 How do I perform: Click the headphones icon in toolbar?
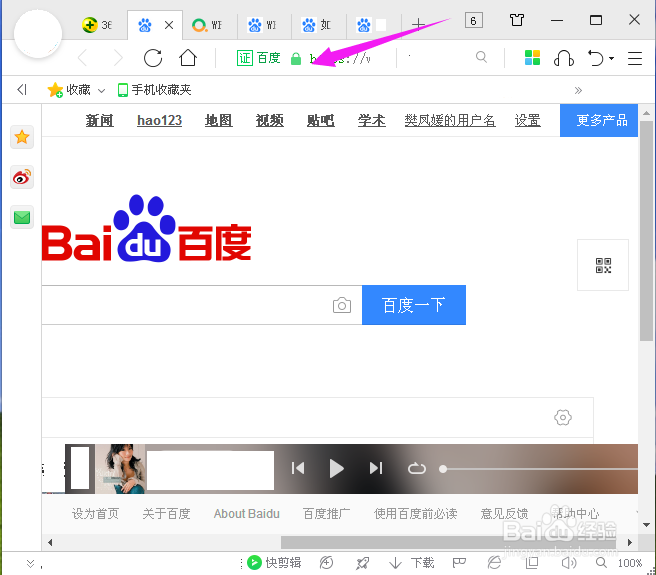pos(564,58)
